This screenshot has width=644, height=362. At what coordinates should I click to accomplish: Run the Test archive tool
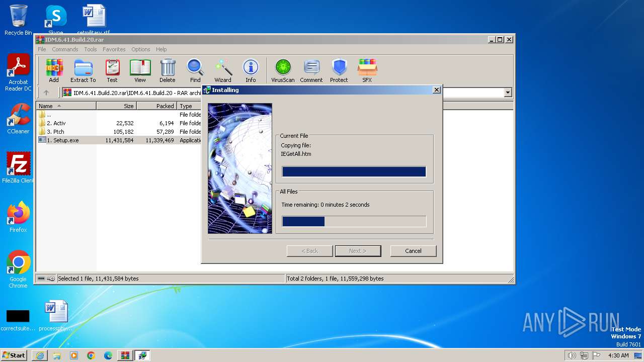tap(112, 70)
